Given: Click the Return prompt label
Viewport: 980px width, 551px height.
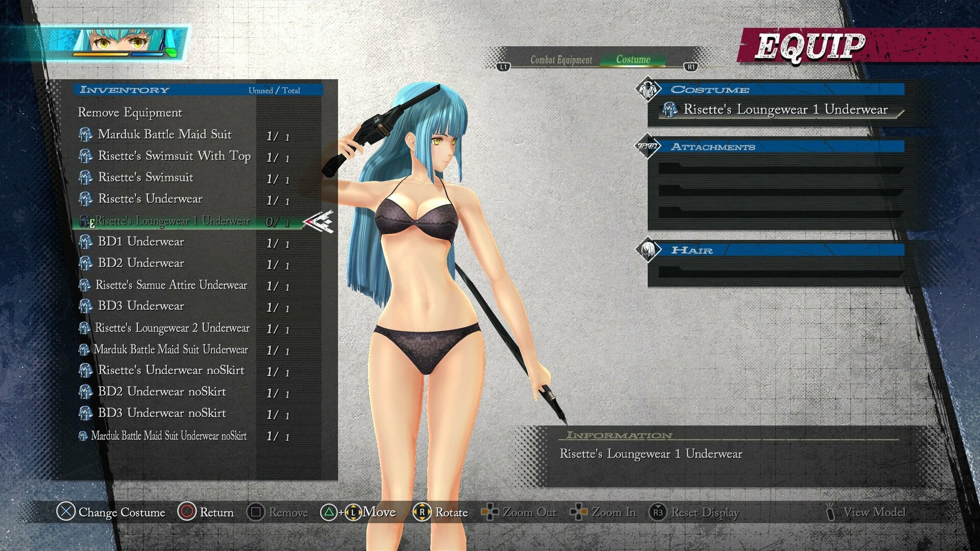Looking at the screenshot, I should 216,512.
